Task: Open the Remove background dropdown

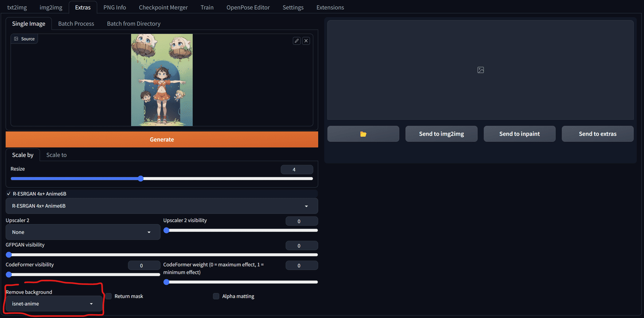Action: 54,304
